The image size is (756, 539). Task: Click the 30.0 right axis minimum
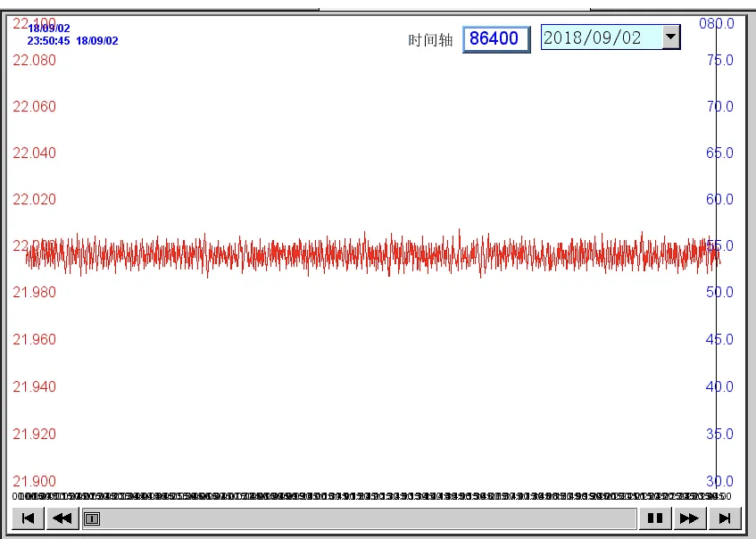[x=719, y=482]
